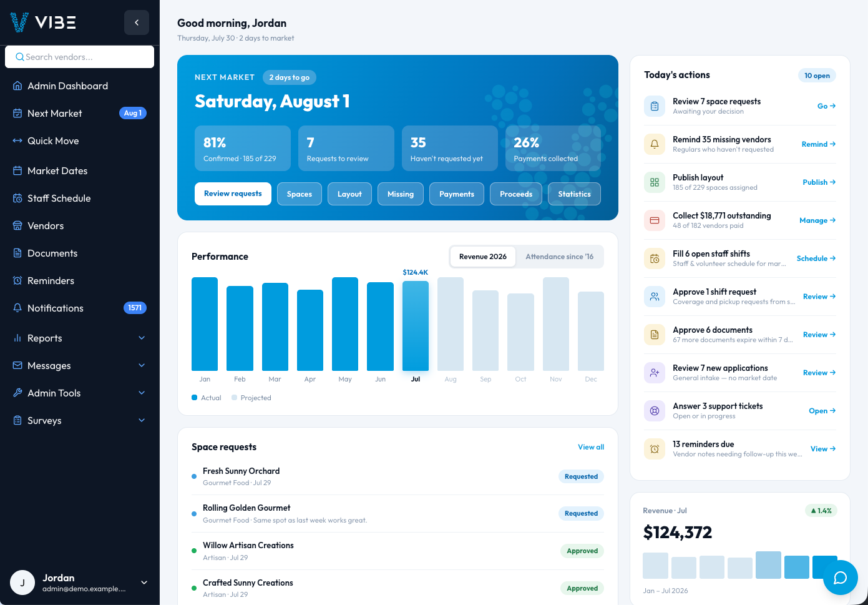Click View all in Space requests
This screenshot has height=605, width=868.
tap(591, 447)
